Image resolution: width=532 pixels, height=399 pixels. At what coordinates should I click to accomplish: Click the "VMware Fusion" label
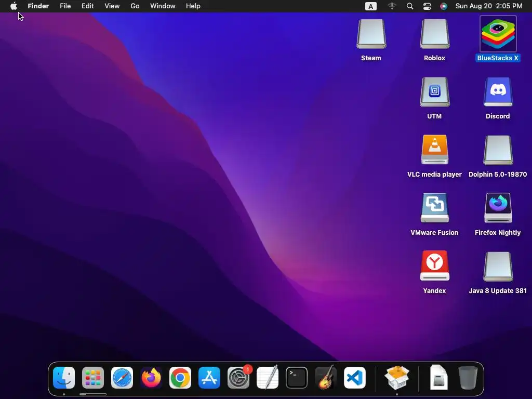coord(435,233)
